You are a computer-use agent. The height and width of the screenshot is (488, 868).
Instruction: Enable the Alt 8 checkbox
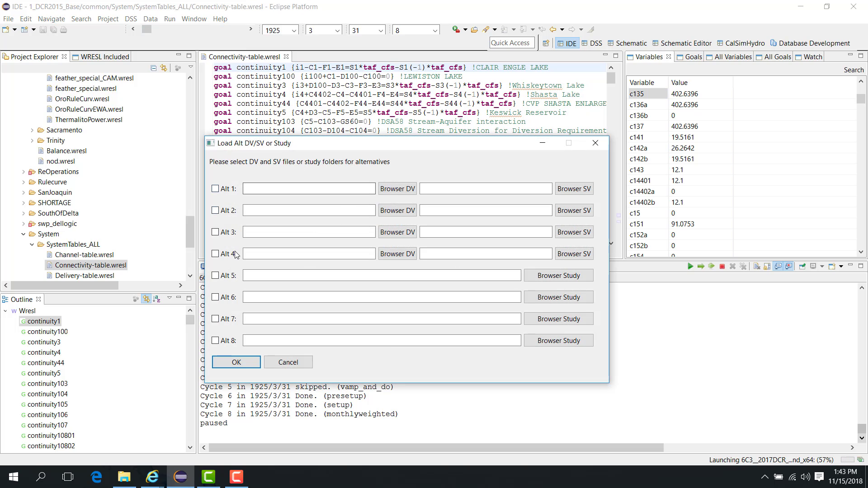coord(215,340)
